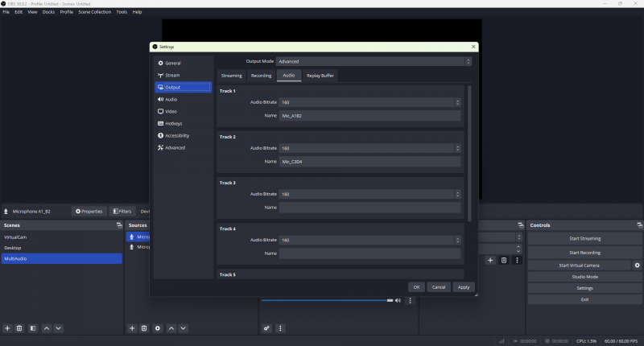Open scene filters icon in Scenes toolbar
The height and width of the screenshot is (346, 644).
[x=33, y=328]
